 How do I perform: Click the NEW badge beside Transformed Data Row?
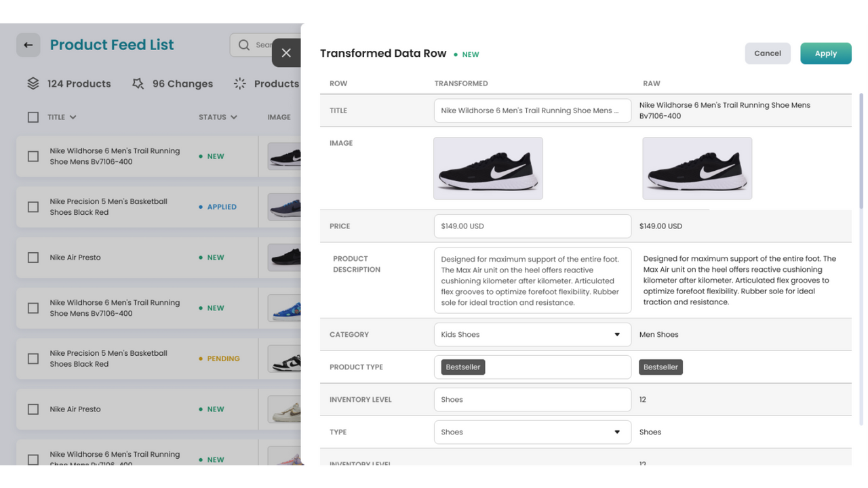pos(467,54)
